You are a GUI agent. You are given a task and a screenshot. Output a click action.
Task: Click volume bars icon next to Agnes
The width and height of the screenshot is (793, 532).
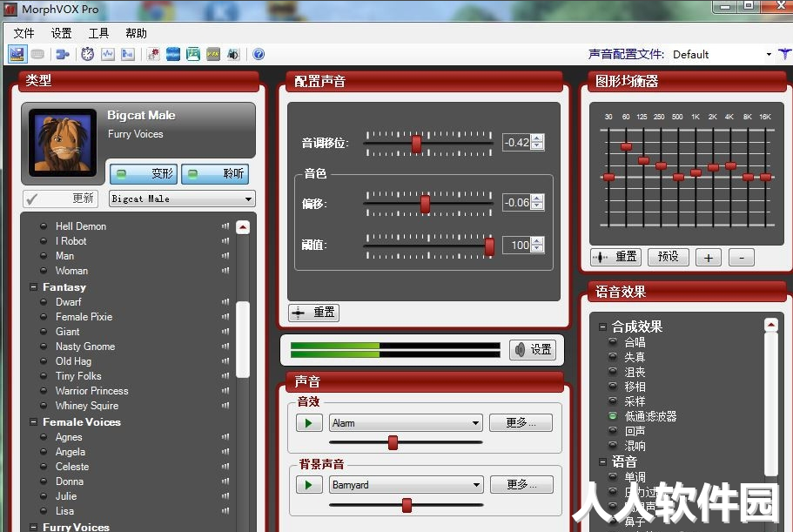225,437
